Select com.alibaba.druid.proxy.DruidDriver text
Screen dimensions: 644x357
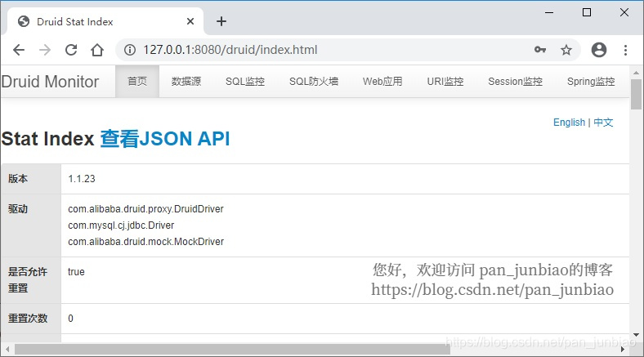pyautogui.click(x=145, y=209)
